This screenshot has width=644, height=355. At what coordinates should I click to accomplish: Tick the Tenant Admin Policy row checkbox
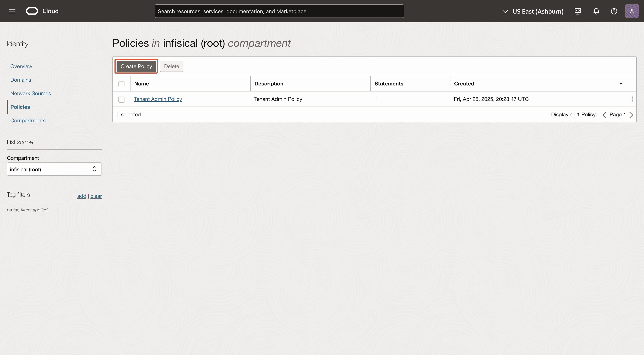tap(121, 99)
